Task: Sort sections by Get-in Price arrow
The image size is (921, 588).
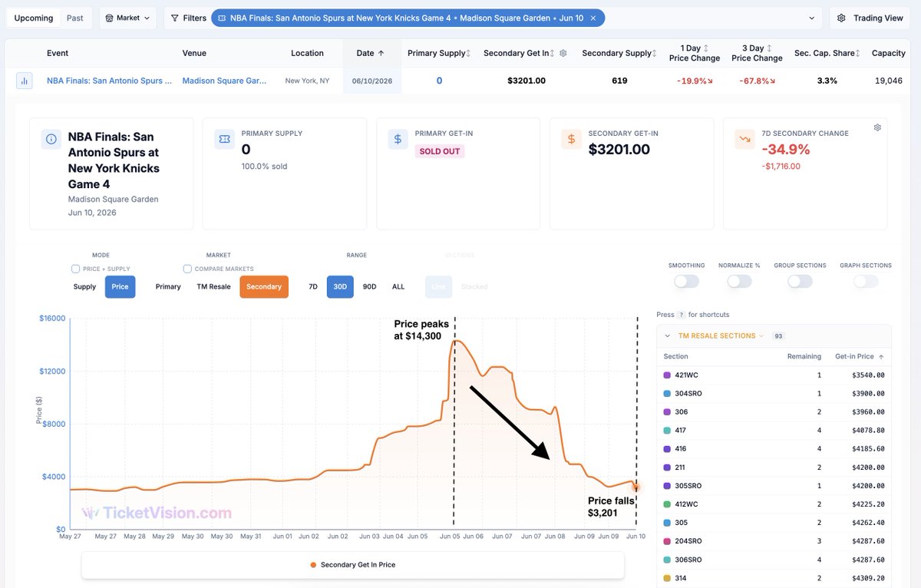Action: [x=881, y=356]
